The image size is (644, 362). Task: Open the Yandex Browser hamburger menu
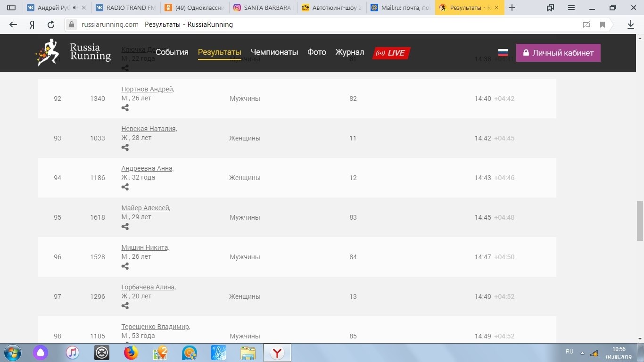point(571,8)
